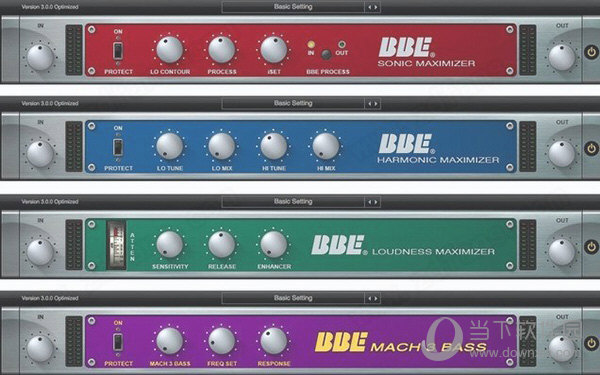Click the LO TUNE knob
The height and width of the screenshot is (375, 600).
pos(170,146)
